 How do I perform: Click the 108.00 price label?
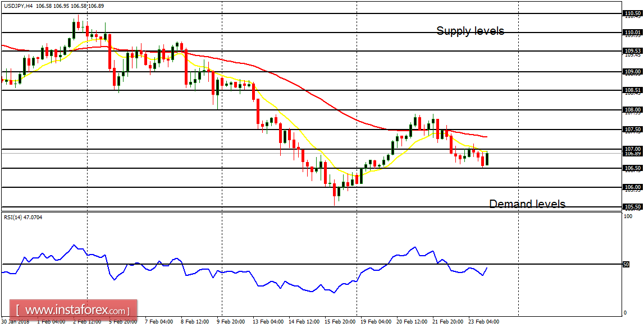[633, 110]
